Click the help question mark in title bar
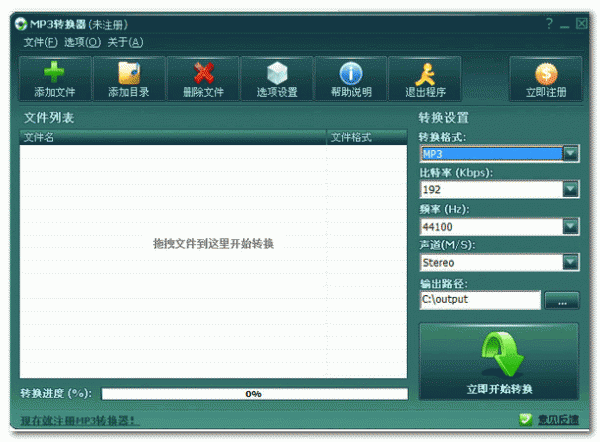This screenshot has height=442, width=600. pyautogui.click(x=549, y=24)
